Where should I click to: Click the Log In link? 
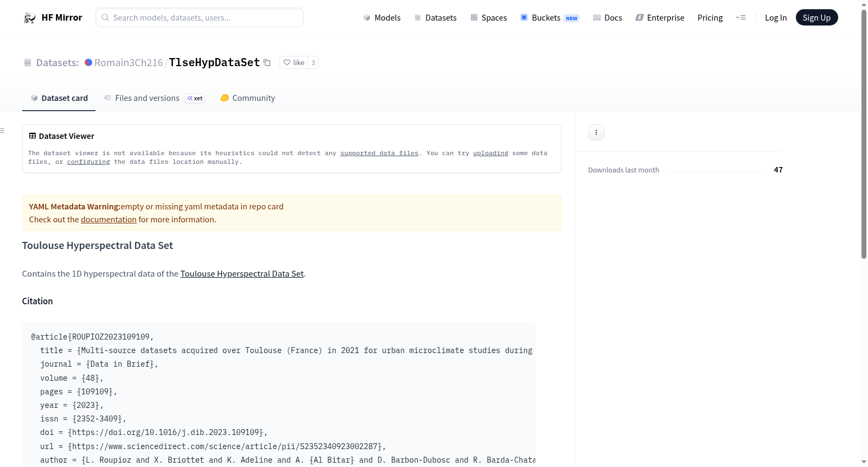tap(776, 17)
